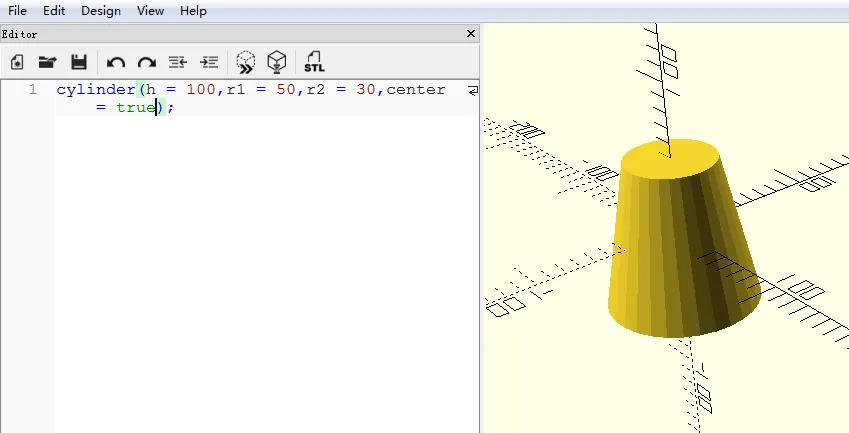Click the New file icon in editor toolbar
Screen dimensions: 849x433
[x=17, y=62]
